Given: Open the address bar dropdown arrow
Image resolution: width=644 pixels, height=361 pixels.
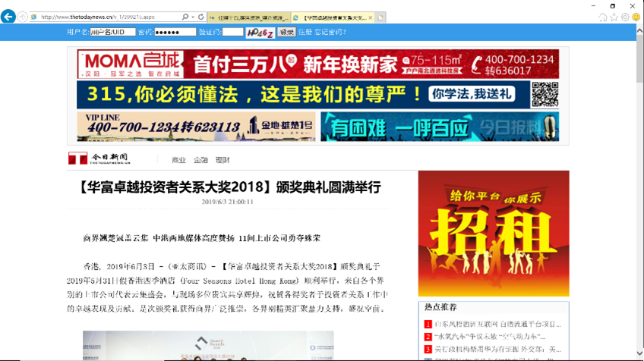Looking at the screenshot, I should (x=193, y=17).
